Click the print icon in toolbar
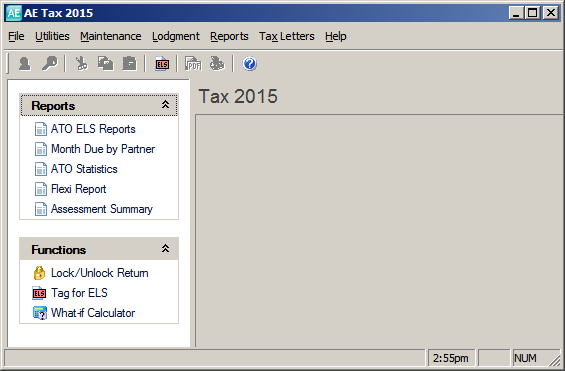The width and height of the screenshot is (565, 371). point(217,64)
